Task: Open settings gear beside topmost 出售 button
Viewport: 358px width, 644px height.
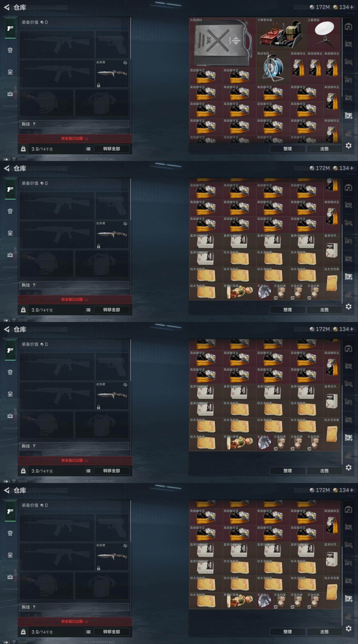Action: tap(349, 146)
